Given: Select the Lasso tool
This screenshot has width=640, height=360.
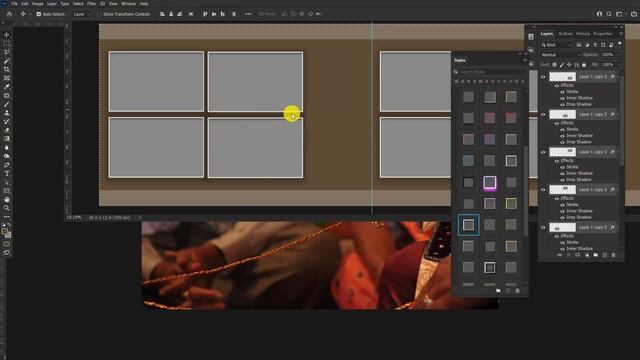Looking at the screenshot, I should tap(7, 52).
